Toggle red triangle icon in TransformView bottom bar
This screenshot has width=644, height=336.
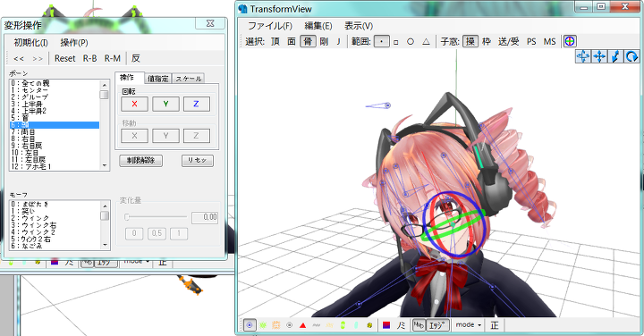302,326
